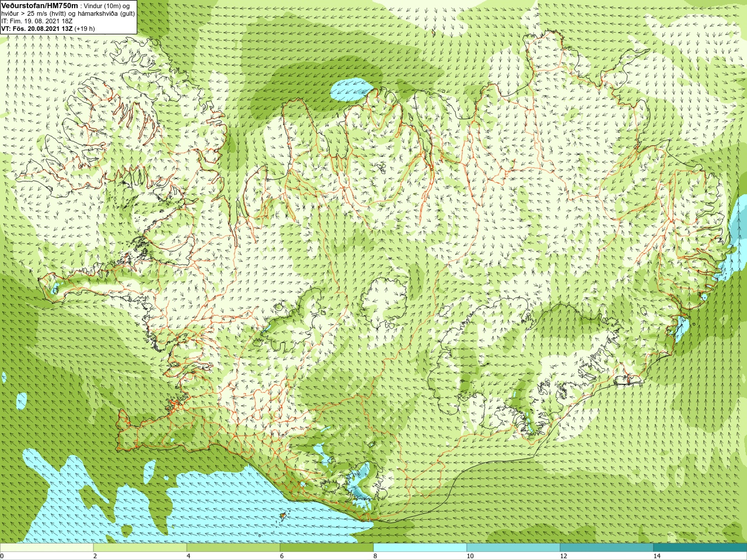This screenshot has height=560, width=747.
Task: Click the '12' tick label on the scale
Action: pyautogui.click(x=563, y=556)
